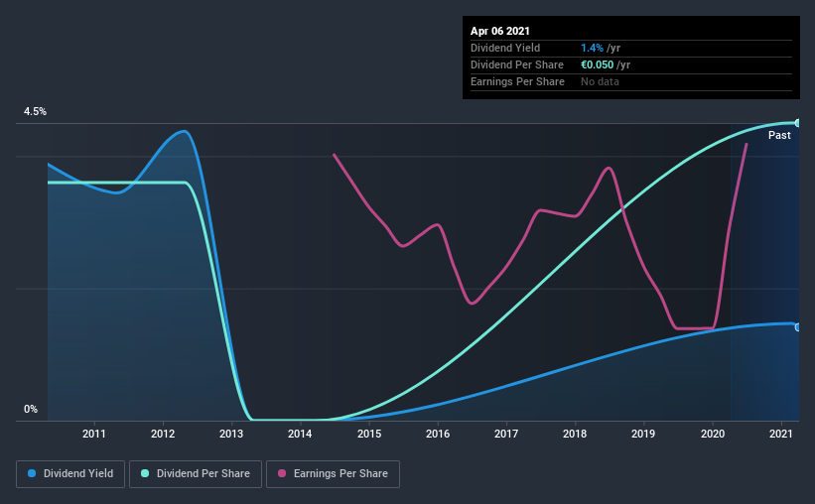Screen dimensions: 815x504
Task: Click the 'Apr 06 2021' tooltip date
Action: (x=500, y=31)
